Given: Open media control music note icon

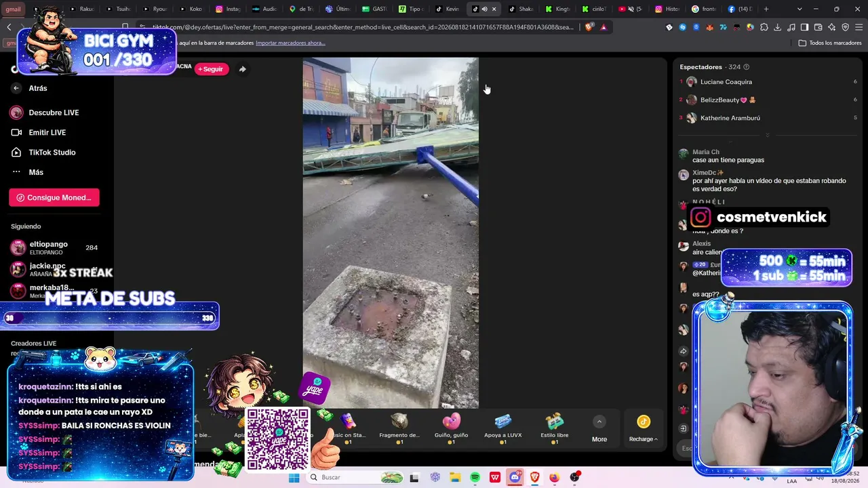Looking at the screenshot, I should tap(791, 27).
